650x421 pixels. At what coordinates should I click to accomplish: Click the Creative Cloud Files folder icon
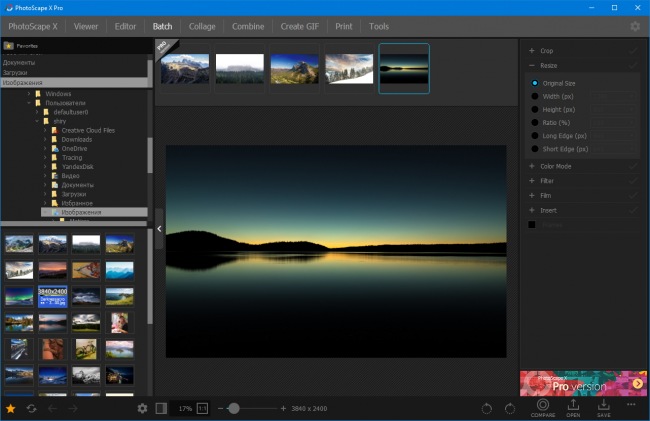coord(54,130)
